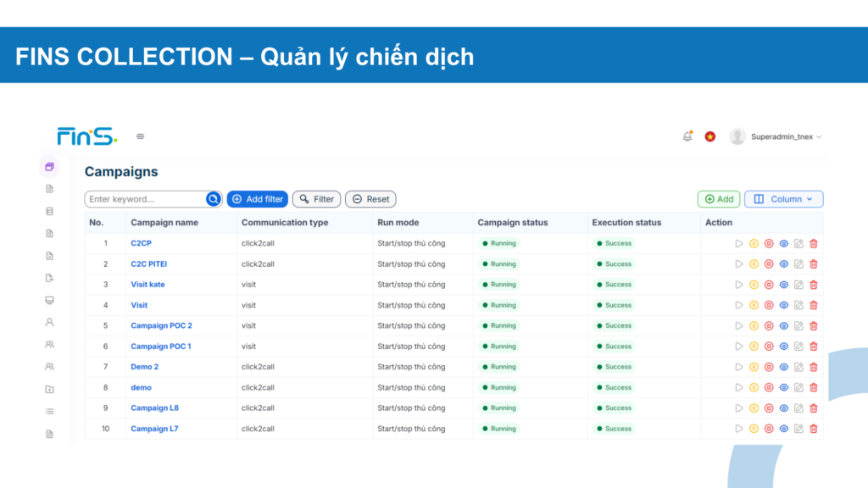
Task: Click the edit pencil icon for Campaign L8
Action: (x=798, y=408)
